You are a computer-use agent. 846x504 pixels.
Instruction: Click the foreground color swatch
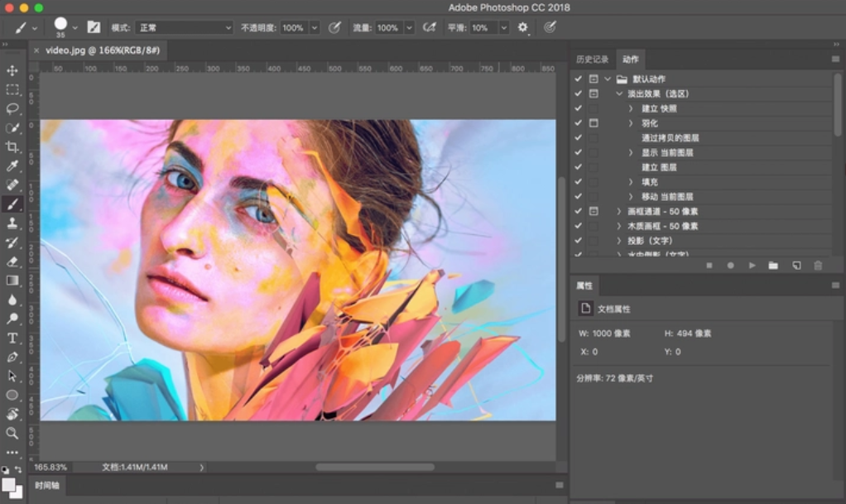click(x=8, y=483)
